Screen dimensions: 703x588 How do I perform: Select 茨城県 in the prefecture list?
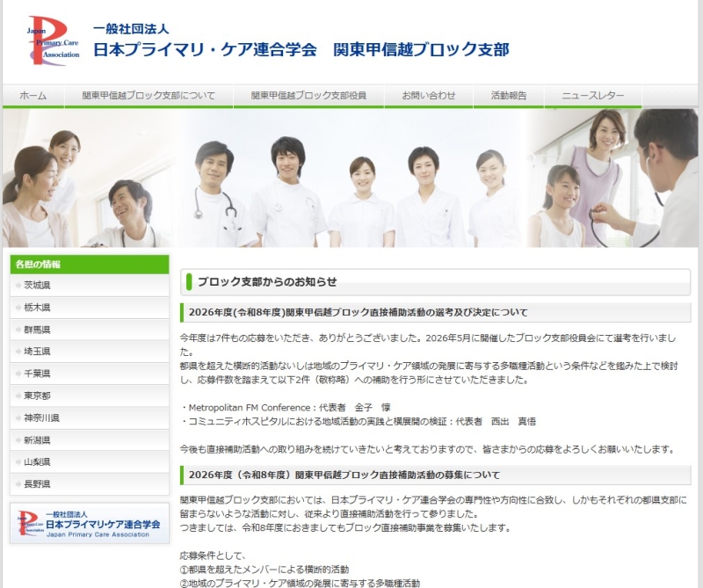pyautogui.click(x=90, y=286)
